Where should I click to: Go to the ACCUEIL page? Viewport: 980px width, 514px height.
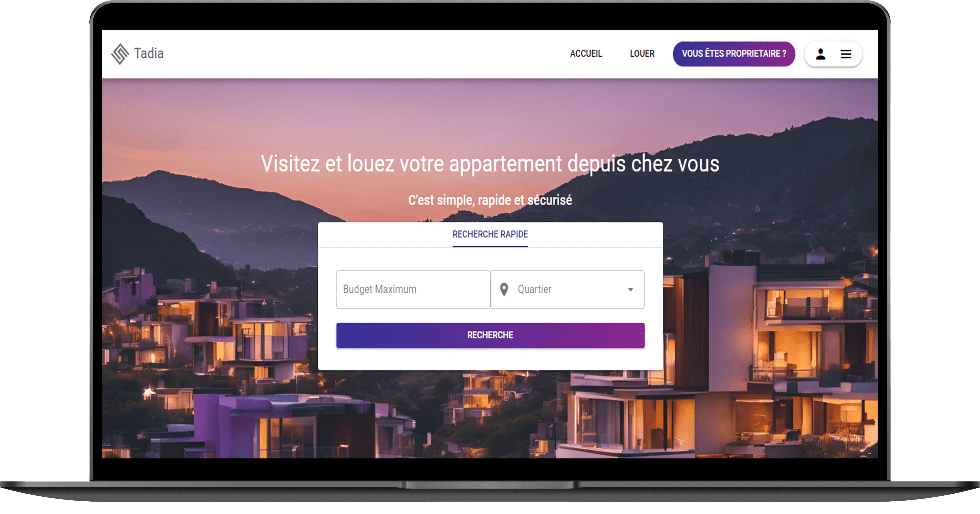pyautogui.click(x=586, y=54)
